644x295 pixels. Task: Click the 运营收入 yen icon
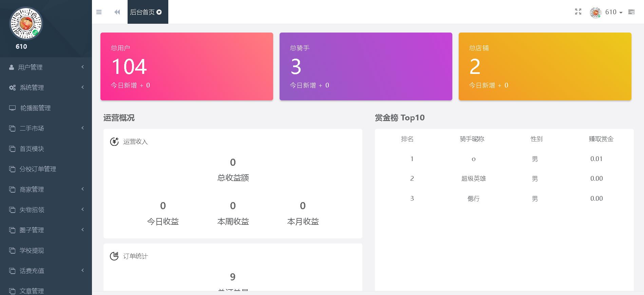click(x=114, y=141)
